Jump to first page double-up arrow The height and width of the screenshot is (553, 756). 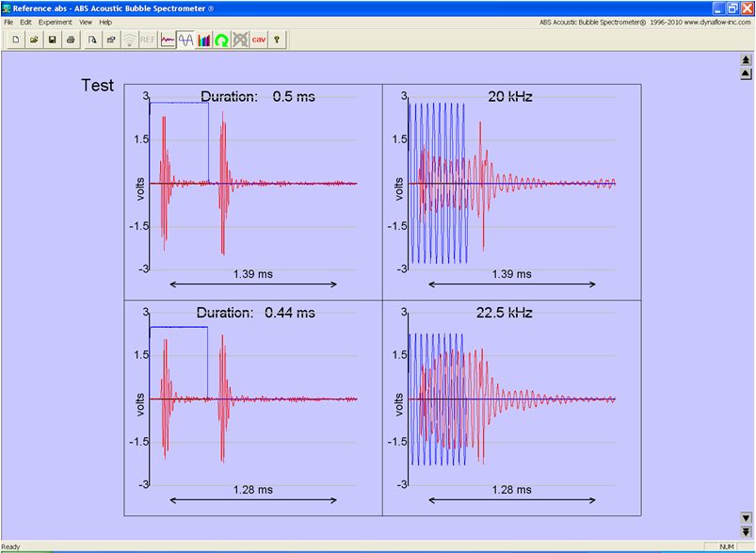click(x=746, y=60)
